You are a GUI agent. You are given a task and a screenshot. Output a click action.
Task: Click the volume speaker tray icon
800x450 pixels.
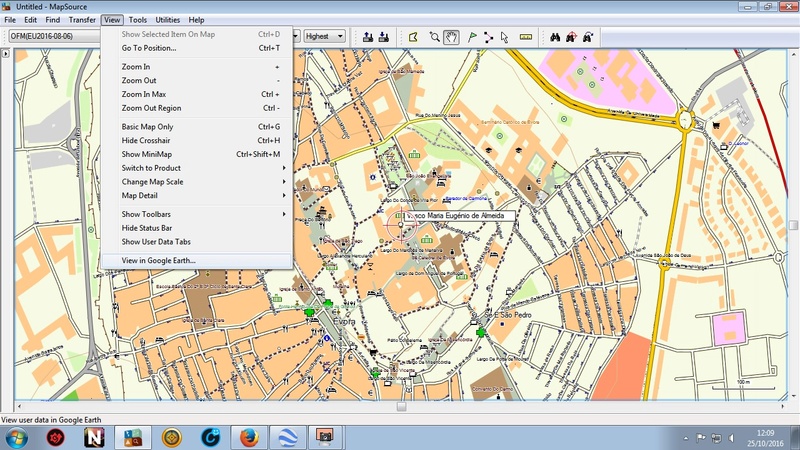[x=732, y=438]
